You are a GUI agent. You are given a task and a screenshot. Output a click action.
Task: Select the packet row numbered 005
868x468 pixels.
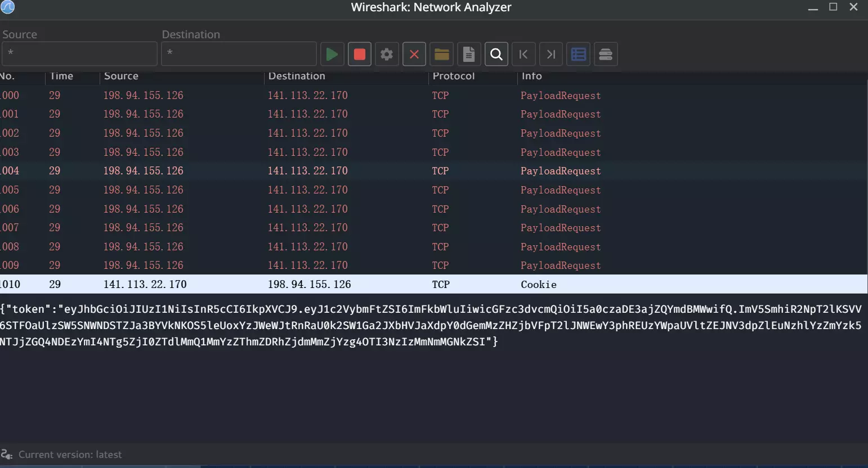click(x=433, y=190)
